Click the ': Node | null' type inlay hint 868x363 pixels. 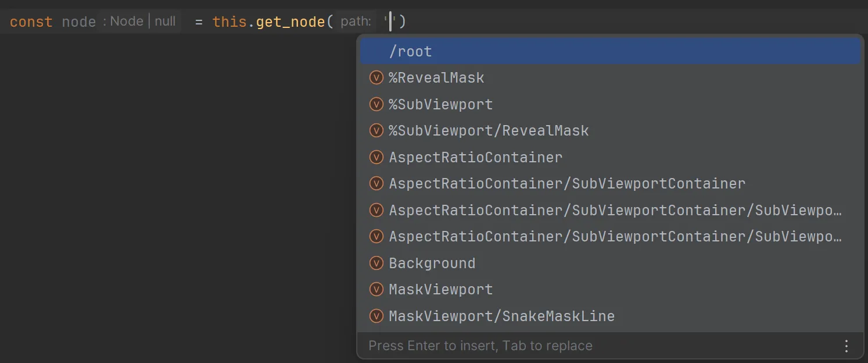pyautogui.click(x=139, y=22)
